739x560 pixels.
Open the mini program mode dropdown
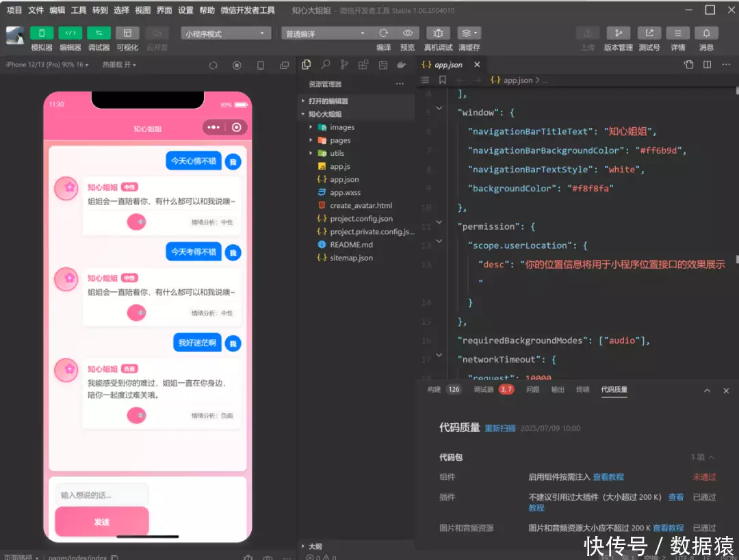coord(226,34)
